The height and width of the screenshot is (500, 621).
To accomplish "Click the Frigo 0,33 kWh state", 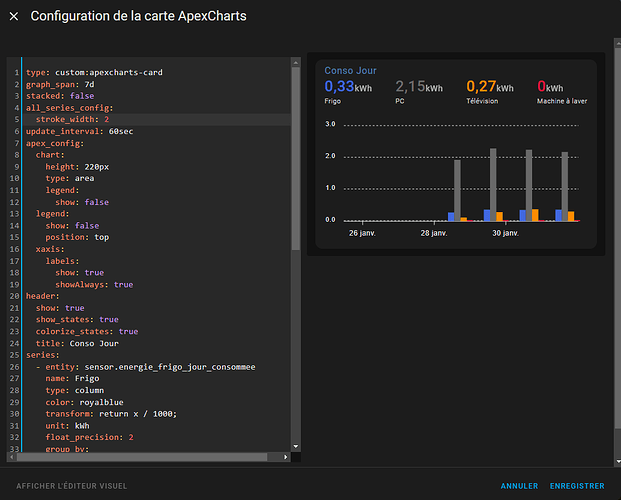I will click(x=348, y=91).
